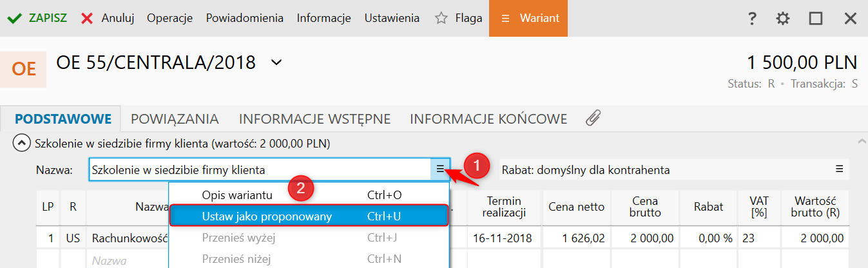Switch to the POWIĄZANIA tab
The width and height of the screenshot is (868, 268).
pos(175,119)
